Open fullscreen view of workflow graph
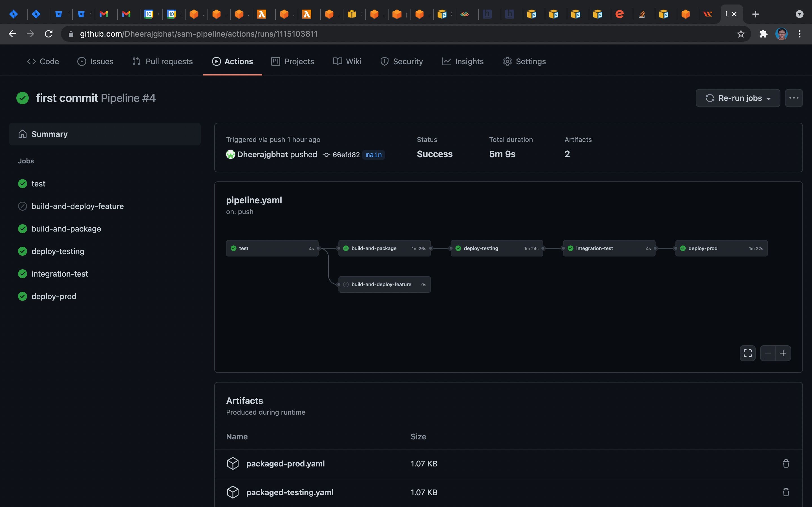This screenshot has width=812, height=507. click(748, 353)
